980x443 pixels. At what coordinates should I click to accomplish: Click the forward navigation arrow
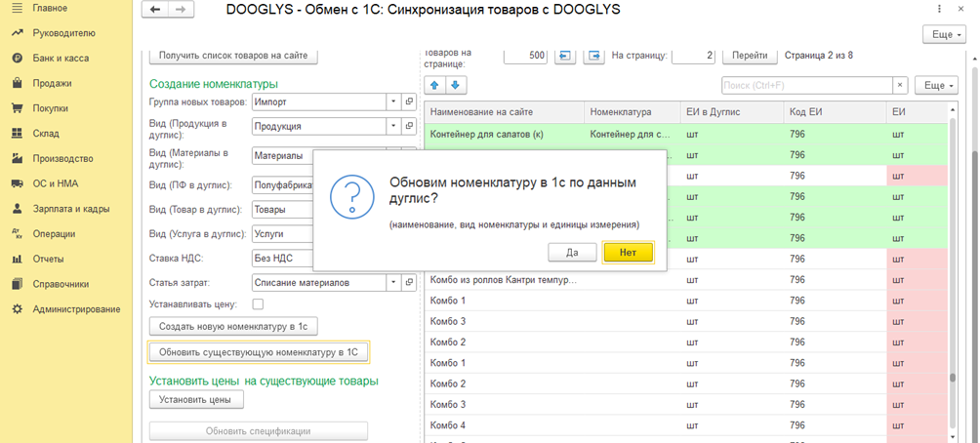click(181, 10)
